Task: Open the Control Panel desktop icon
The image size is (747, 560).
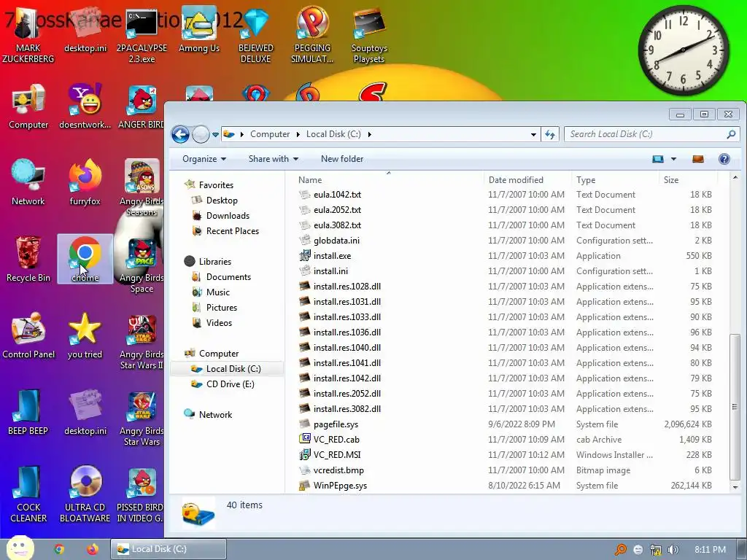Action: click(28, 335)
